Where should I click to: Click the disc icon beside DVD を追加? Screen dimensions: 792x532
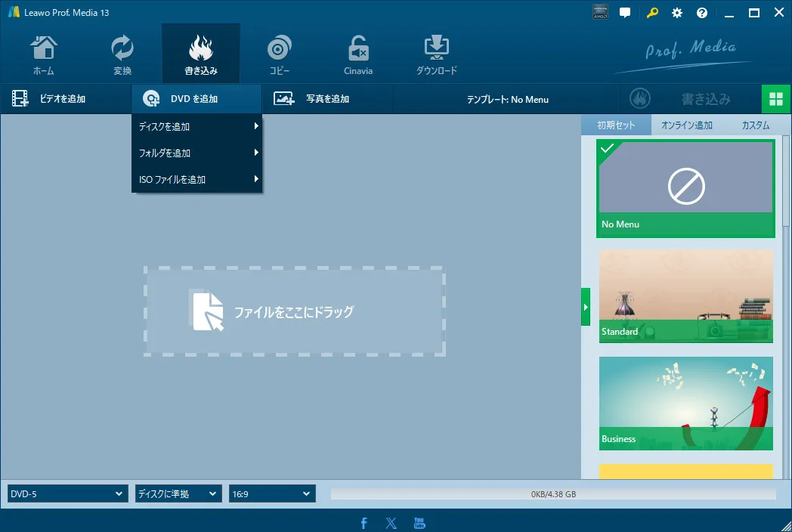pyautogui.click(x=150, y=98)
